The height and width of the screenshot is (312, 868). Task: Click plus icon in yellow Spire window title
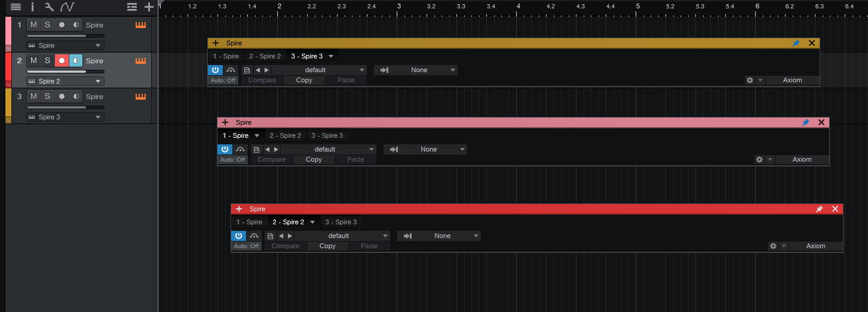pyautogui.click(x=216, y=43)
